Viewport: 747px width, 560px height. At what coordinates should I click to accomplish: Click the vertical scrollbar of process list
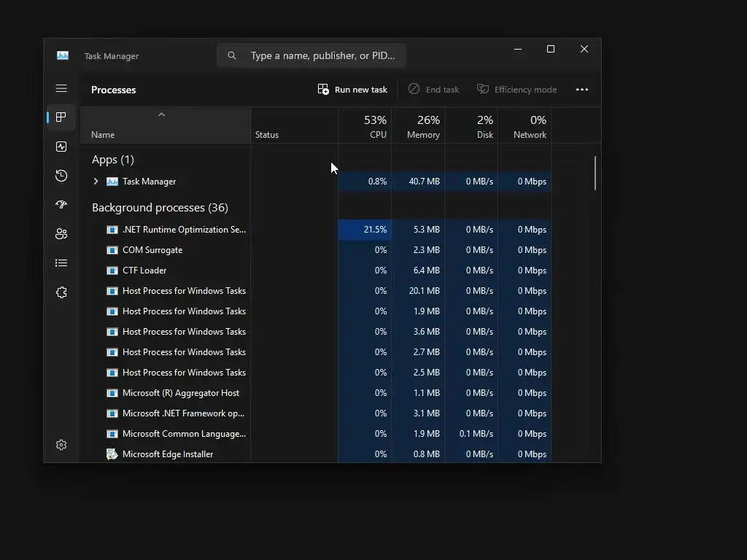coord(595,174)
